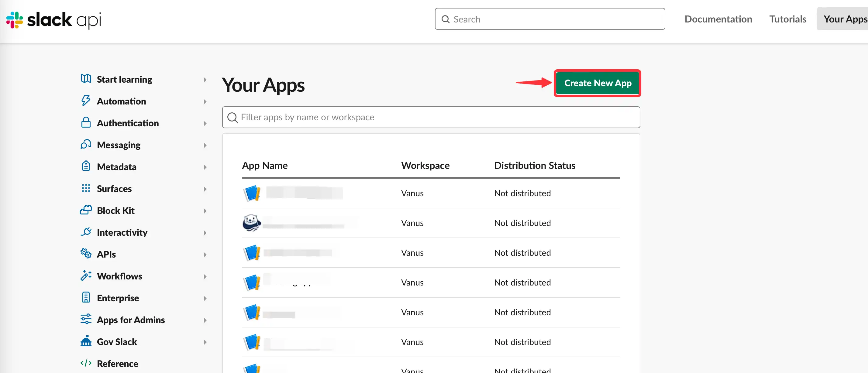This screenshot has height=373, width=868.
Task: Click the Workflows magic wand icon
Action: pyautogui.click(x=86, y=275)
